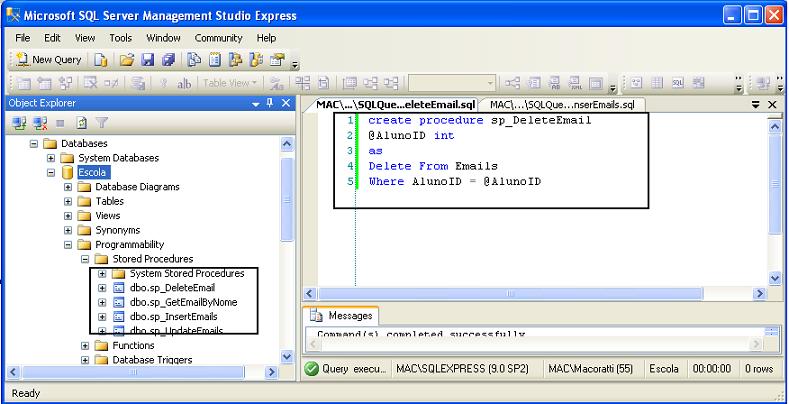Open the standard toolbar options arrow
This screenshot has height=404, width=789.
tap(295, 64)
